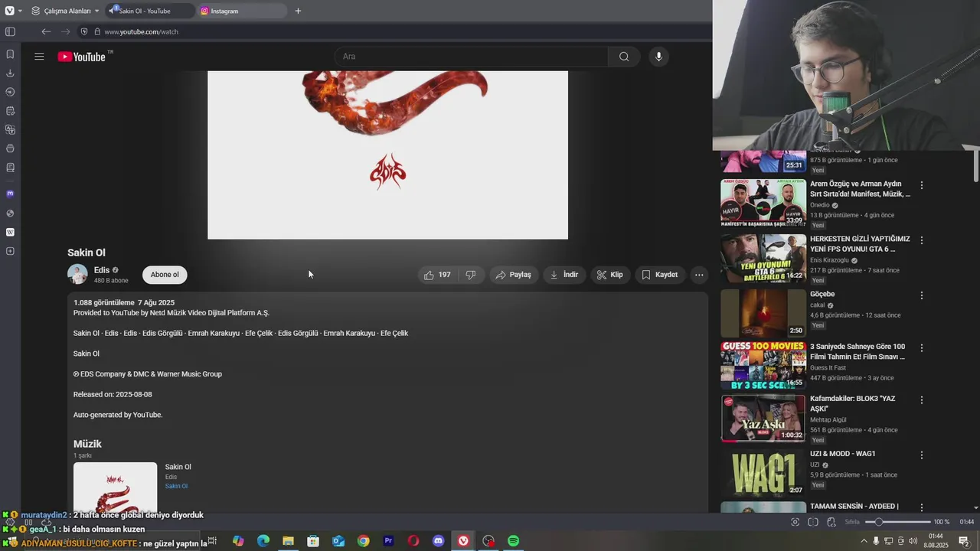Viewport: 980px width, 551px height.
Task: Open the video's more actions menu
Action: (699, 275)
